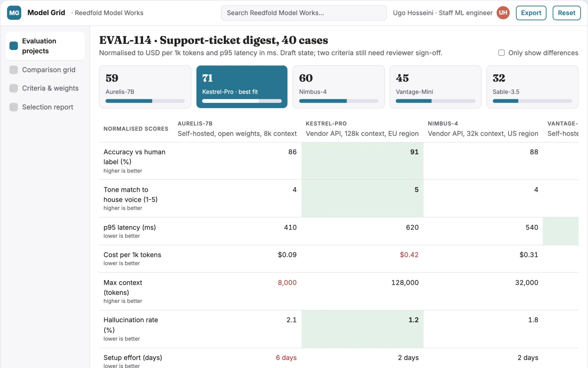Click Kestrel-Pro hallucination rate 1.2
The image size is (588, 368).
(413, 320)
